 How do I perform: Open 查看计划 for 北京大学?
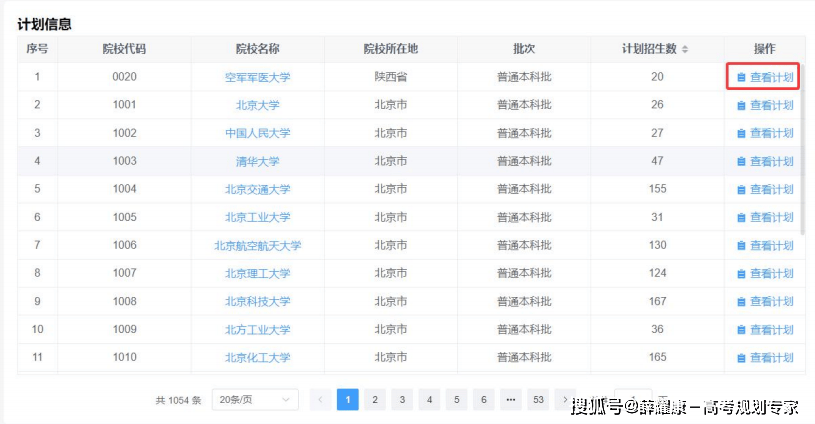click(x=765, y=105)
